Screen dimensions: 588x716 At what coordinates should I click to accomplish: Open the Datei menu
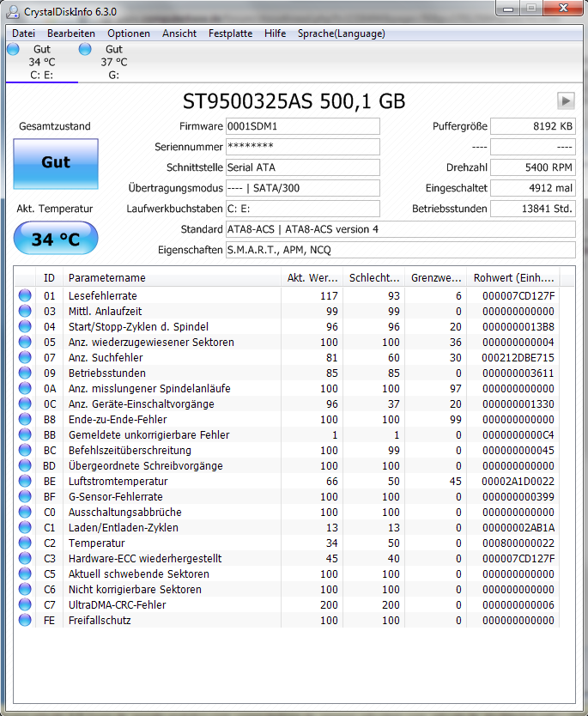[x=24, y=33]
